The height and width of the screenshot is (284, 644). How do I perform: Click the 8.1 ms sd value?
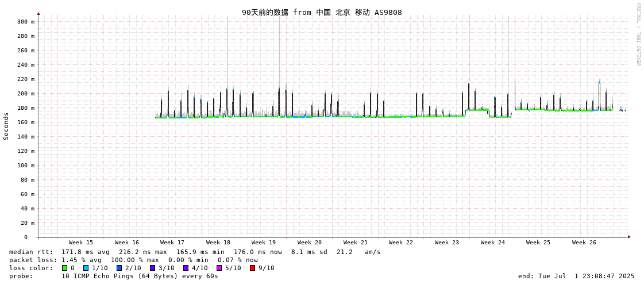click(309, 252)
